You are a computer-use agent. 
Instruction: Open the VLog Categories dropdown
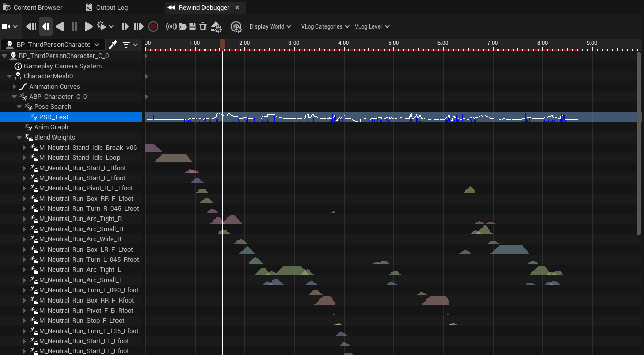[326, 26]
